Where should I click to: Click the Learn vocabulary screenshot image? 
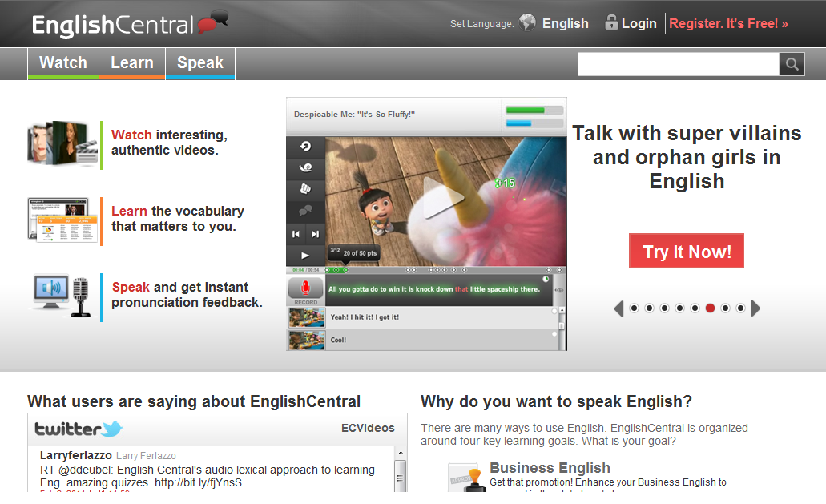pyautogui.click(x=62, y=220)
